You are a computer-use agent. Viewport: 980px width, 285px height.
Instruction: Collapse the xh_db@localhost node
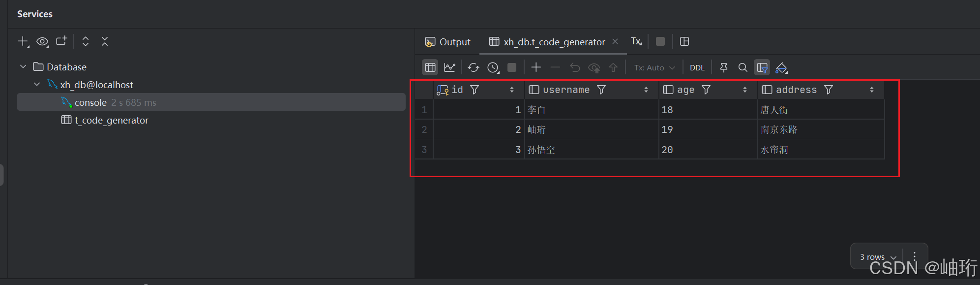(x=37, y=84)
